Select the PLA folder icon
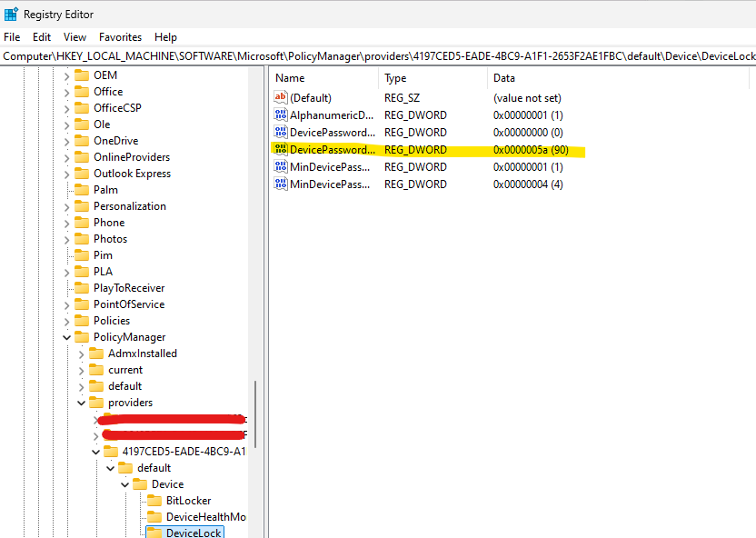The height and width of the screenshot is (538, 756). (82, 272)
